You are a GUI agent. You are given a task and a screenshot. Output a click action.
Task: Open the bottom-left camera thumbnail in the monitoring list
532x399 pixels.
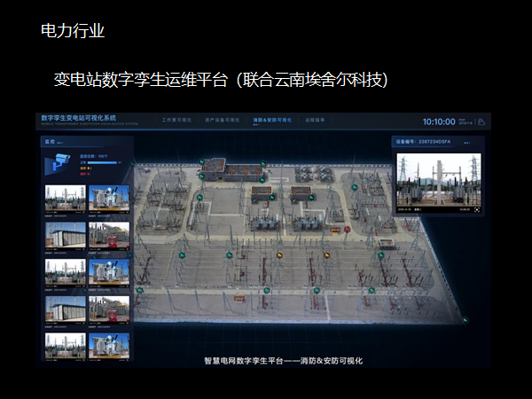coord(66,344)
